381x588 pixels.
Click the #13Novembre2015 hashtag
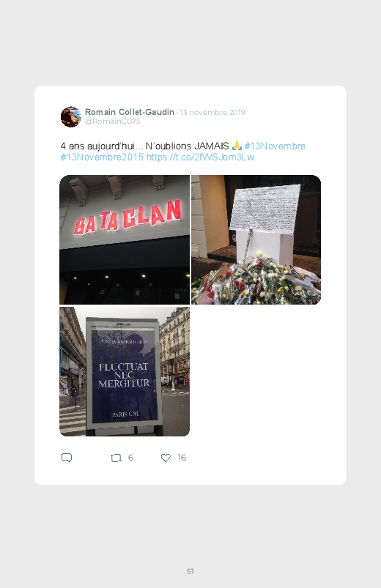102,157
